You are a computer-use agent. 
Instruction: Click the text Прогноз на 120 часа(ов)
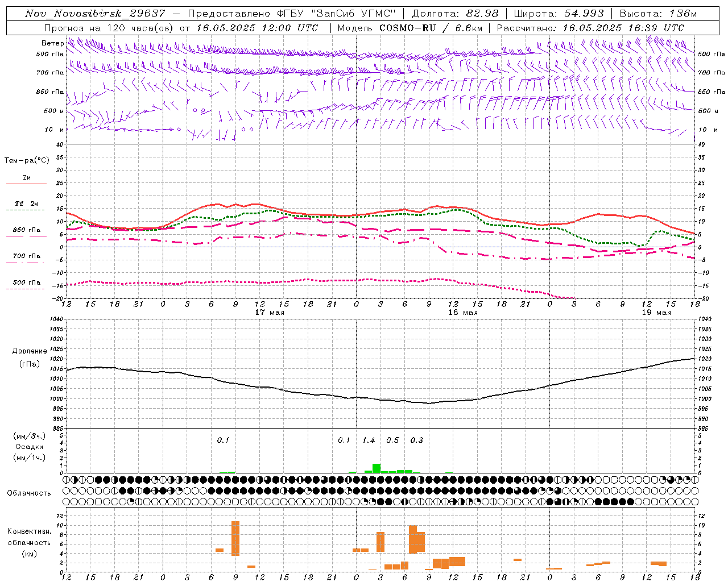point(109,28)
